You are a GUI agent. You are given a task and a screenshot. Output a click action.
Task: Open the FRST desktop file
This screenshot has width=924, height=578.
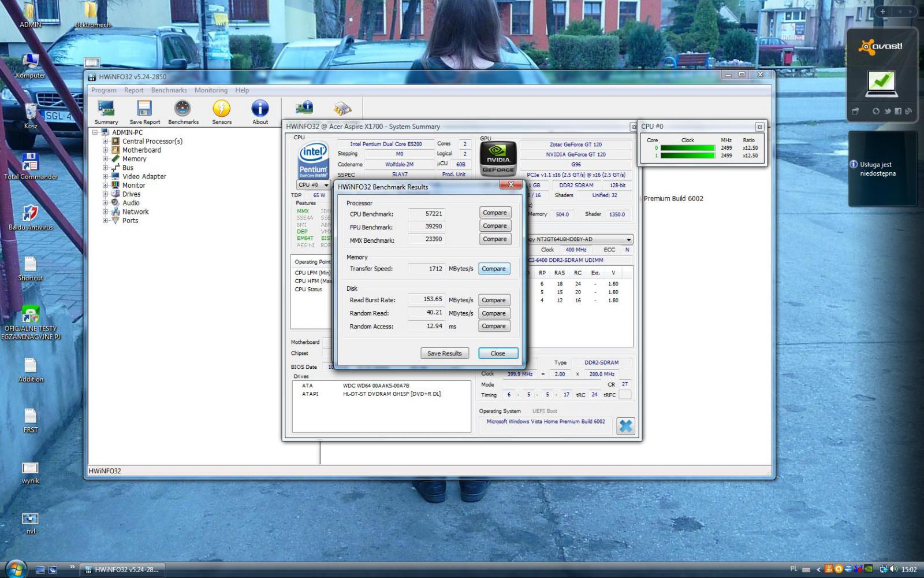pos(31,420)
